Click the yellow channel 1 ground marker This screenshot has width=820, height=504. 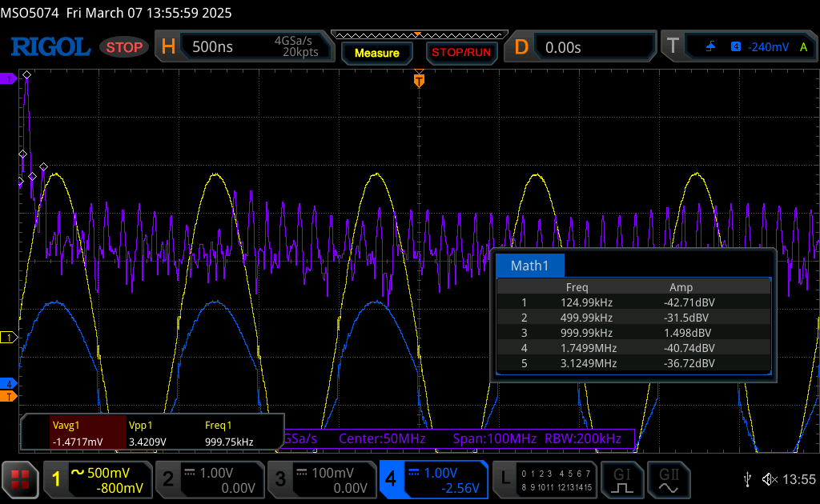9,338
